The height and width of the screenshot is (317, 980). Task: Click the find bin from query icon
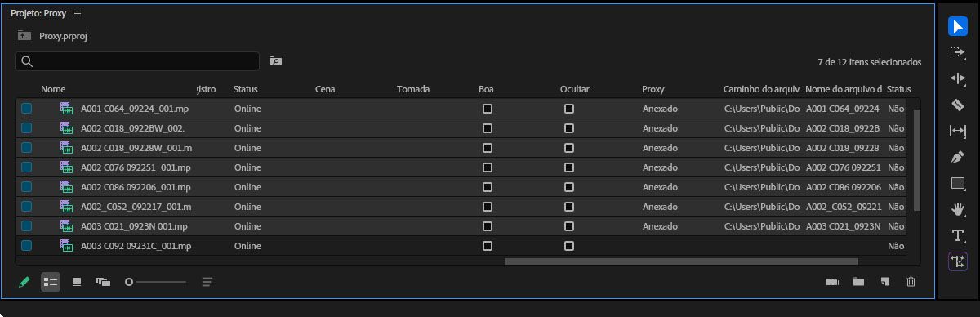coord(276,61)
